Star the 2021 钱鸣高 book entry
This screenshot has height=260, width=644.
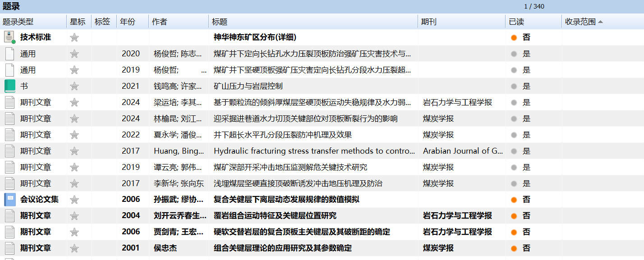74,86
